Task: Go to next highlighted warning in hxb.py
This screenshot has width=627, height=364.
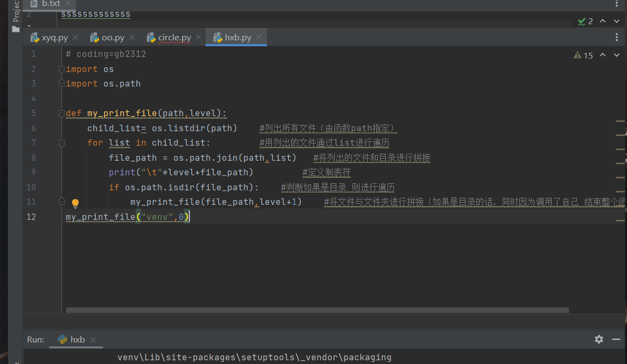Action: [617, 55]
